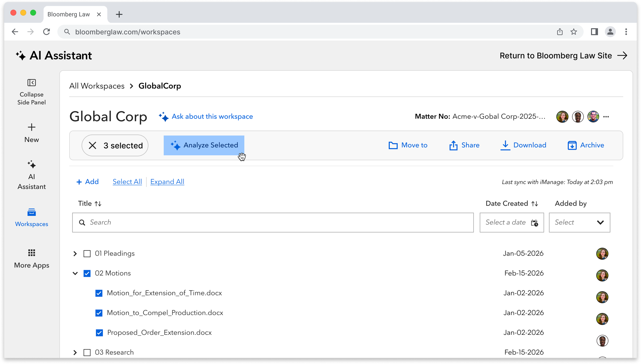
Task: Click the New plus icon in the sidebar
Action: [x=31, y=127]
